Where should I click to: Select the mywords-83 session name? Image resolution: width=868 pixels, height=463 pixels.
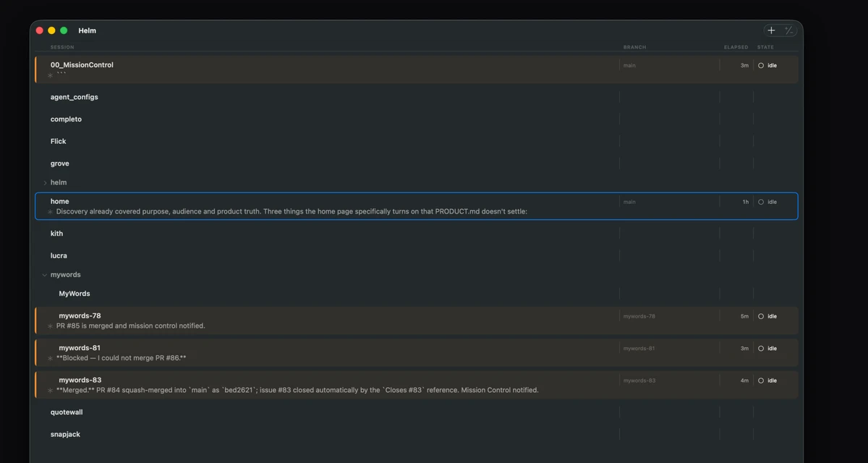pyautogui.click(x=80, y=380)
